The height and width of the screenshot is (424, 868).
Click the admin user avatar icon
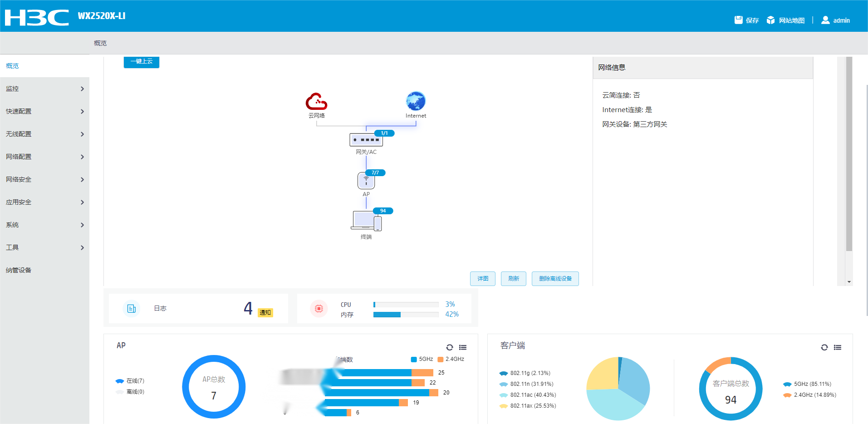pyautogui.click(x=825, y=20)
